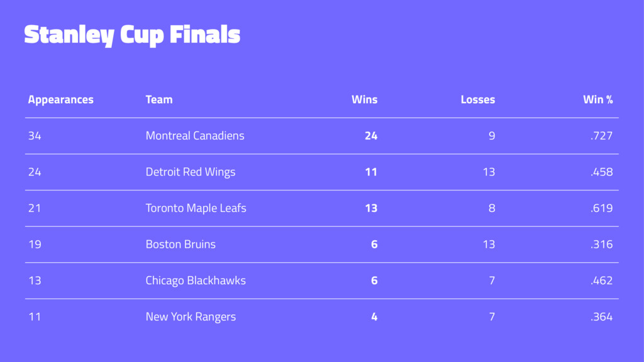Image resolution: width=644 pixels, height=362 pixels.
Task: Click the .619 win percentage cell
Action: [601, 208]
